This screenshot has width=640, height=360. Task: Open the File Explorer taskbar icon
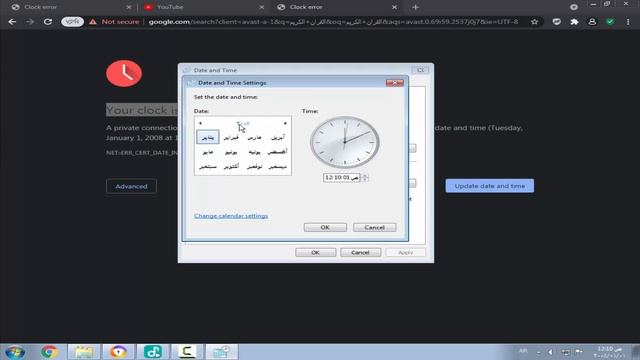point(83,352)
